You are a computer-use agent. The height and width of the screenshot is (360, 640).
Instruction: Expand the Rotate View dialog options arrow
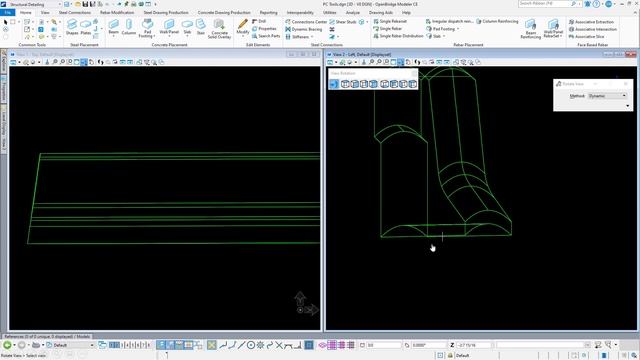pyautogui.click(x=627, y=106)
